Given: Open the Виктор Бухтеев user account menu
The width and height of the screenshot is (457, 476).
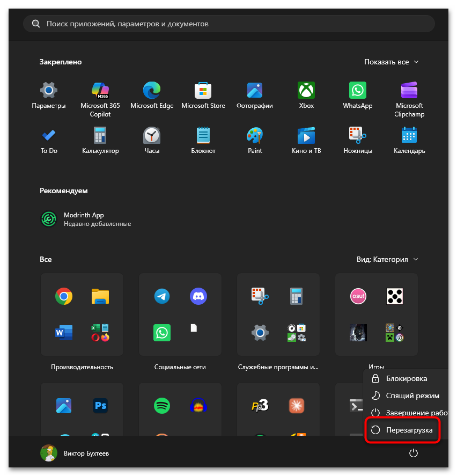Looking at the screenshot, I should pos(75,453).
